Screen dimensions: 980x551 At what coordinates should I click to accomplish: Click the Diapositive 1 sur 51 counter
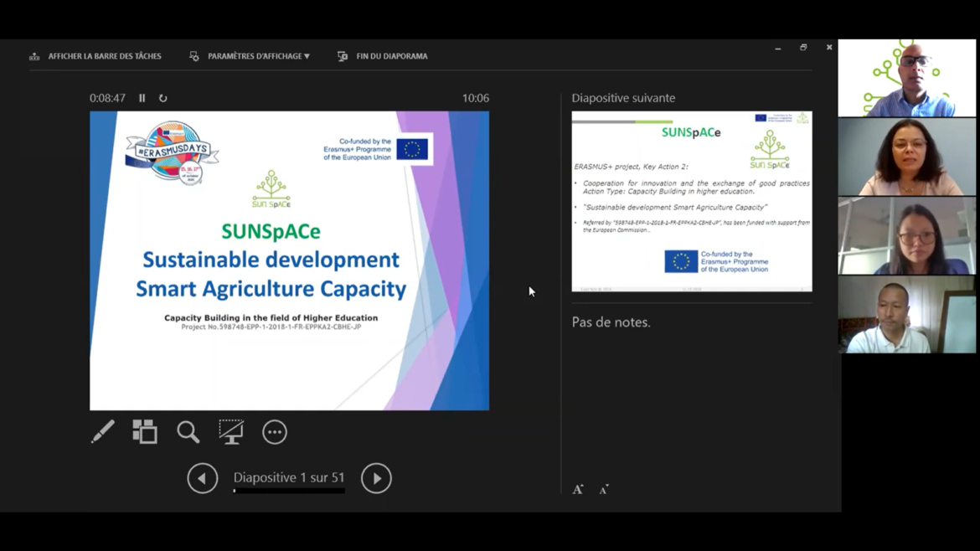pyautogui.click(x=289, y=477)
